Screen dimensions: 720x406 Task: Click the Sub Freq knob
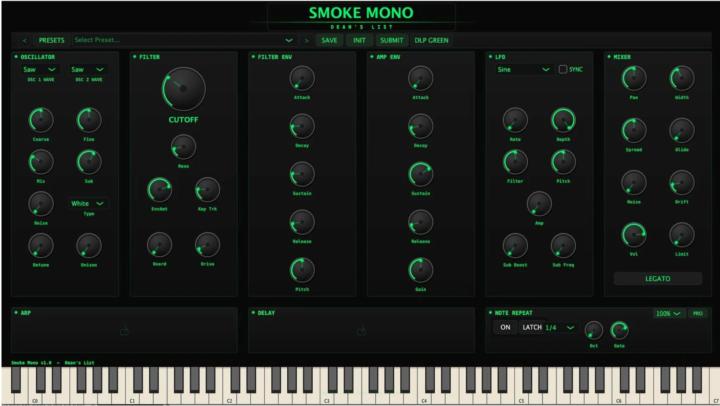pos(563,246)
